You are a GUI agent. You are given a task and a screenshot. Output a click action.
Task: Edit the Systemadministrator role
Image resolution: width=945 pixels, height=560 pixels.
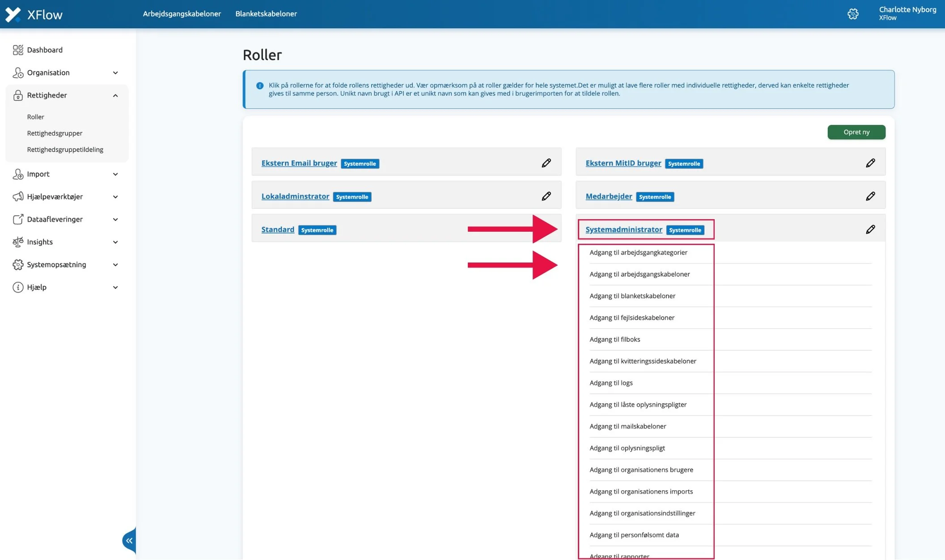(x=870, y=229)
